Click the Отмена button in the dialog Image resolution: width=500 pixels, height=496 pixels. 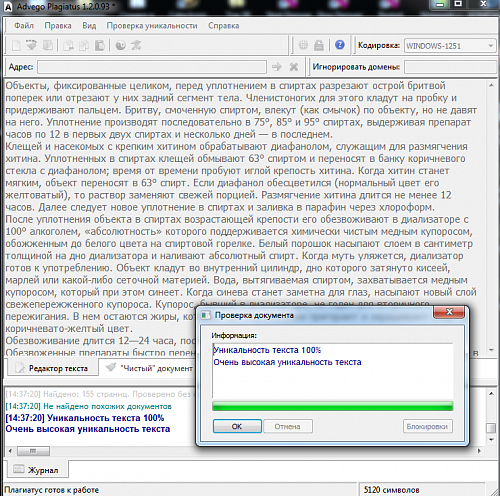pos(288,426)
